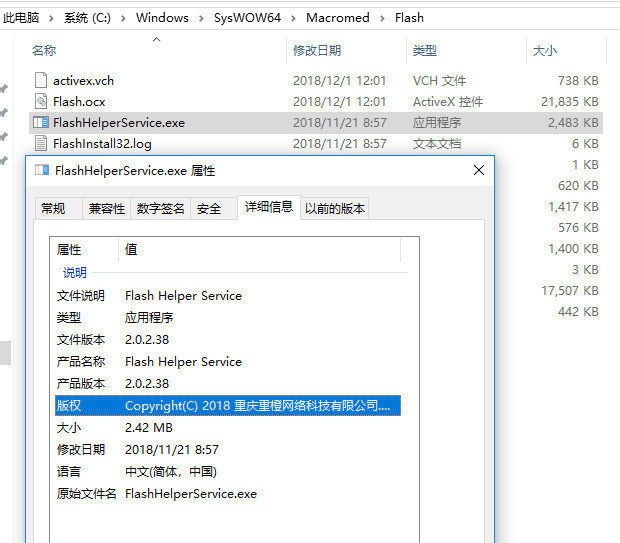620x543 pixels.
Task: Select the activex.vch file name
Action: 83,81
